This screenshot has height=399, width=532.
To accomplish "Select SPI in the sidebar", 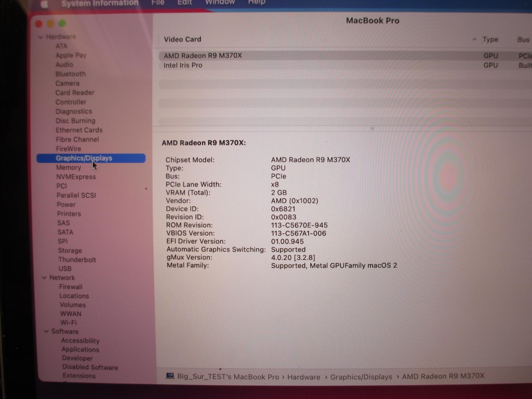I will tap(63, 241).
